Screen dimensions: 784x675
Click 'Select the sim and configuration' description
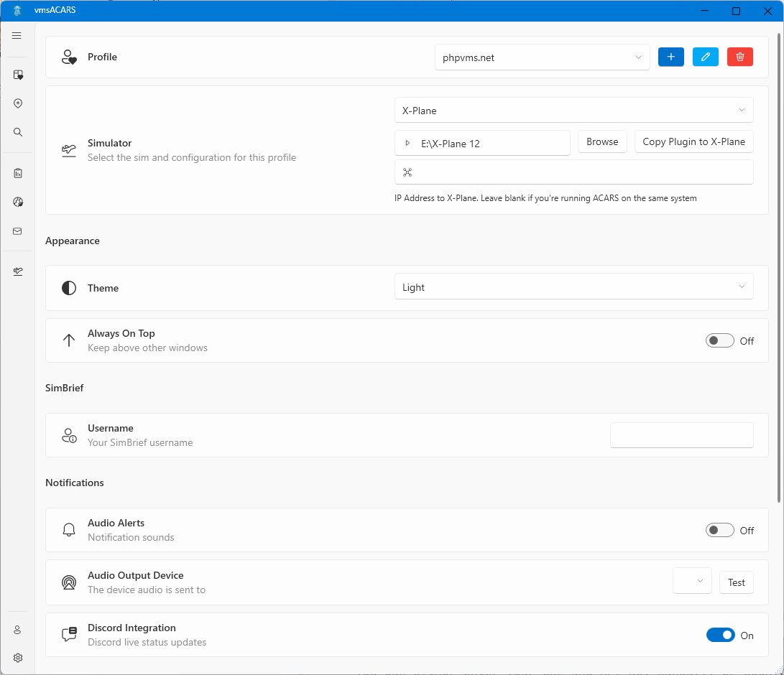point(192,157)
